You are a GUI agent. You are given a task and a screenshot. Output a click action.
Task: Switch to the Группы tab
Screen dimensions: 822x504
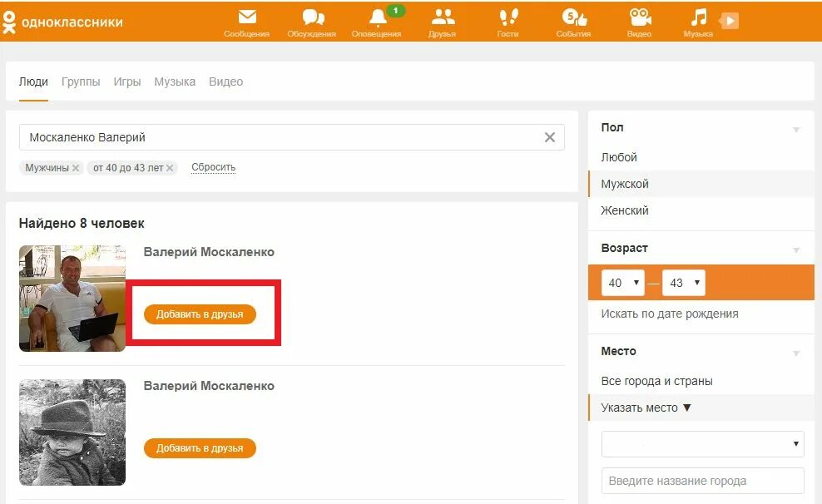81,82
